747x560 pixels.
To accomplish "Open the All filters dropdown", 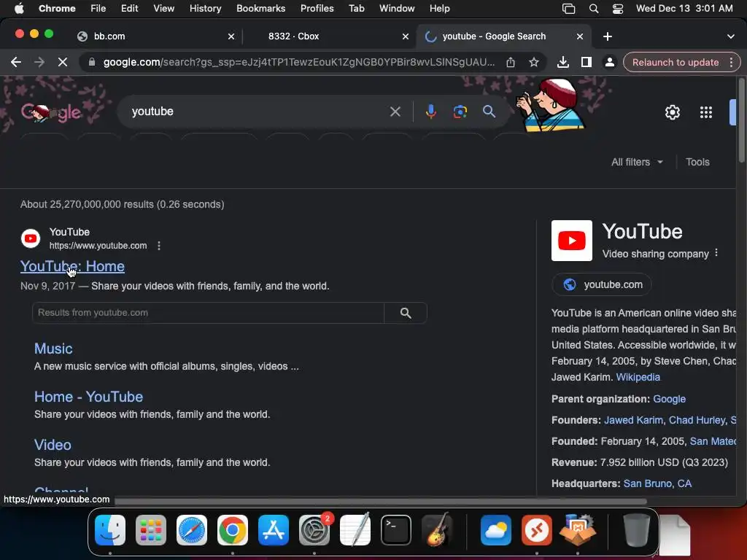I will point(637,163).
